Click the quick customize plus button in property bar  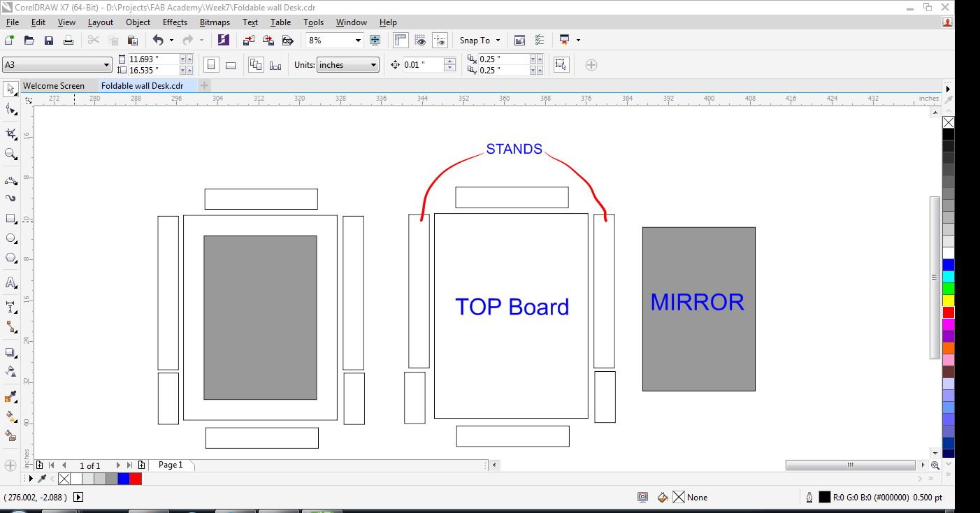(591, 65)
